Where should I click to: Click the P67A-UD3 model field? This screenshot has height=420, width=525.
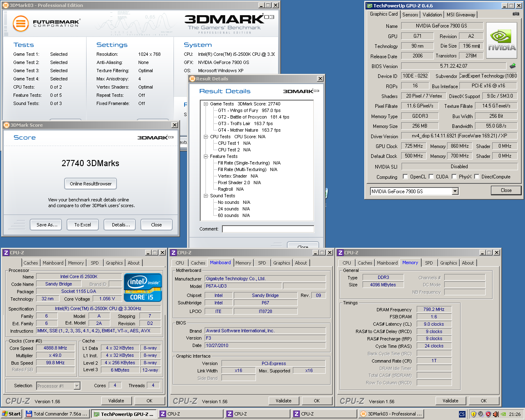243,286
